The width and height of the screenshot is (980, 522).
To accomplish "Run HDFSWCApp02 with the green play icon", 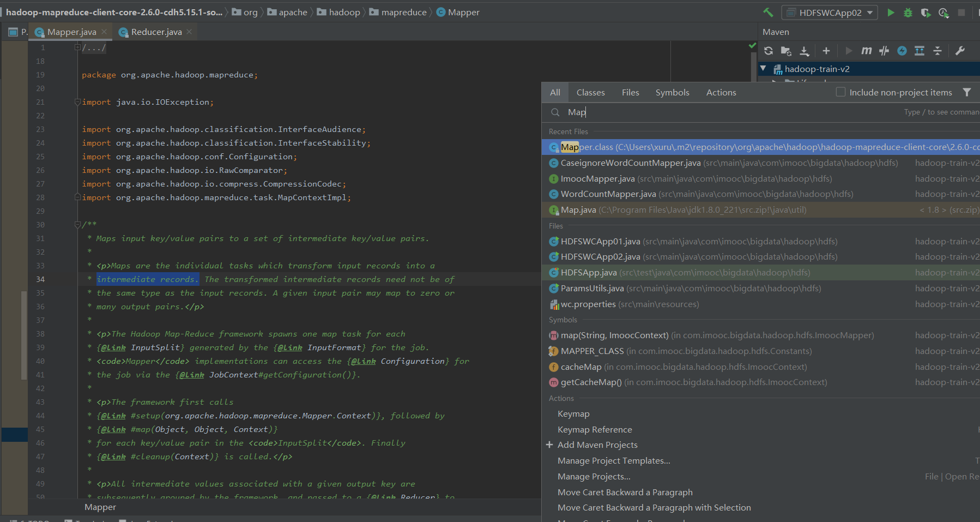I will point(891,13).
